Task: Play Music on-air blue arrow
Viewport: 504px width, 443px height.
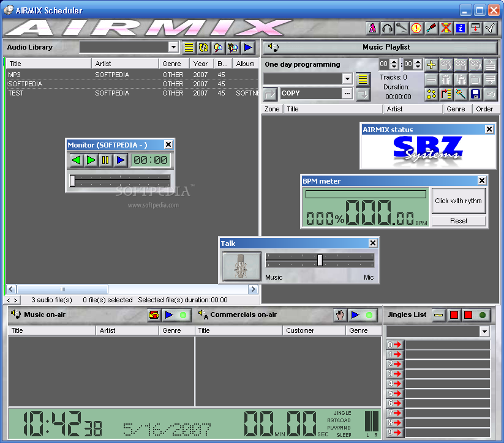Action: tap(169, 315)
